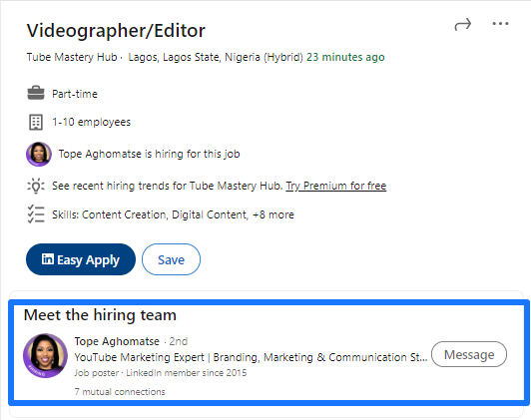This screenshot has height=420, width=531.
Task: Click Tope Aghomatse's small hiring avatar
Action: click(39, 154)
